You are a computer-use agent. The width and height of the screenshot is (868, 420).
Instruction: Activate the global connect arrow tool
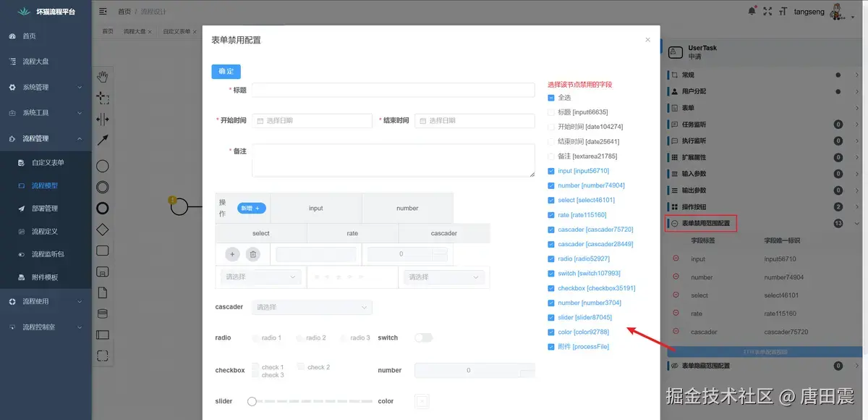(103, 140)
